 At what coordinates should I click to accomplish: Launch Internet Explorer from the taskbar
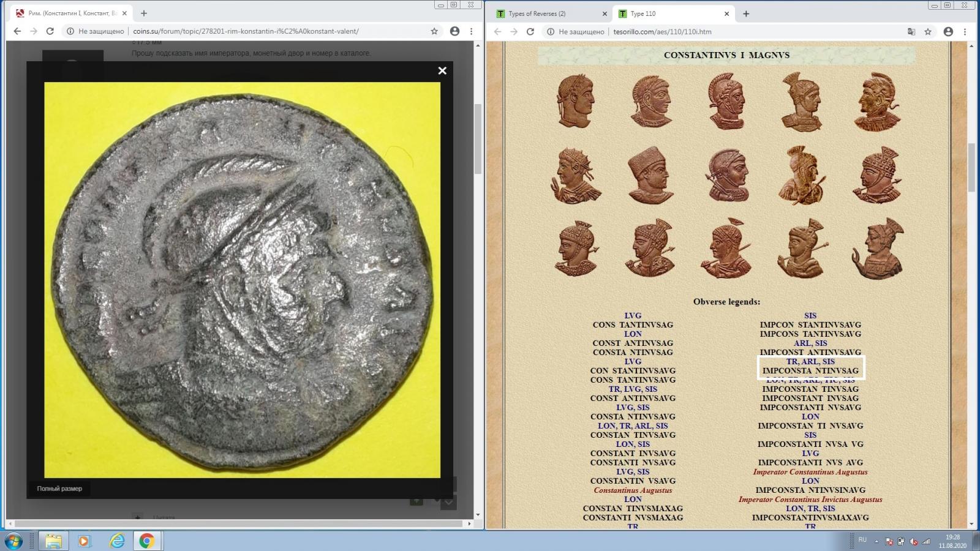[116, 541]
